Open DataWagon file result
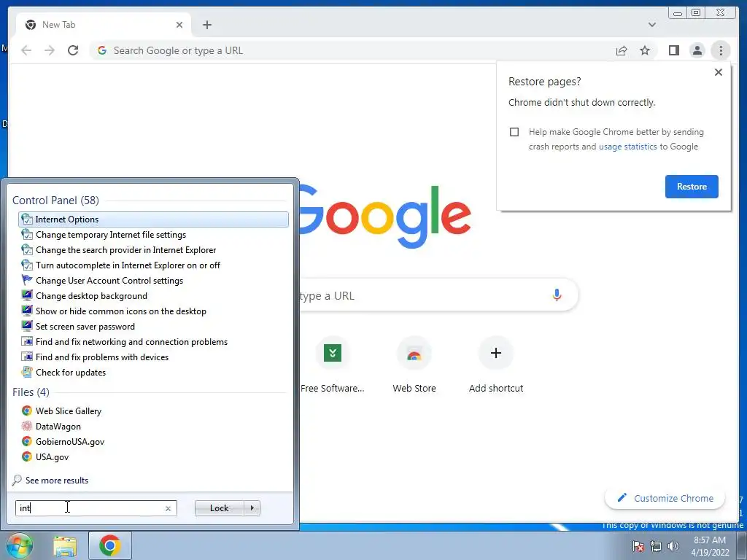The image size is (747, 560). (x=153, y=426)
